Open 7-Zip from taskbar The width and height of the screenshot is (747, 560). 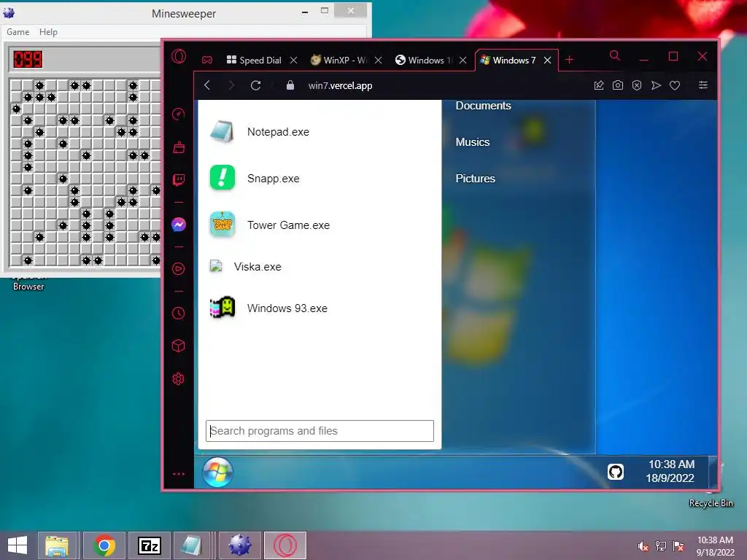(x=149, y=545)
